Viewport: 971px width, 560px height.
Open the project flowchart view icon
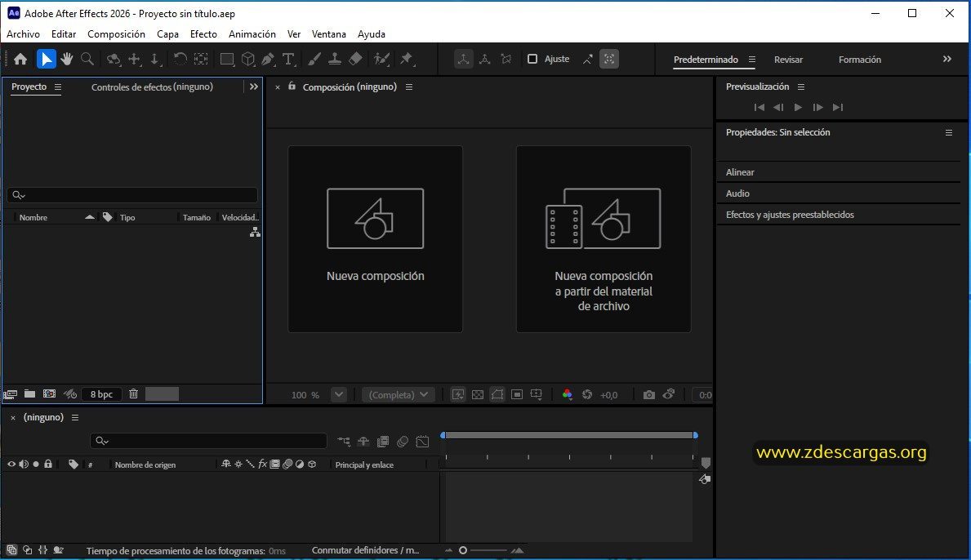click(255, 232)
